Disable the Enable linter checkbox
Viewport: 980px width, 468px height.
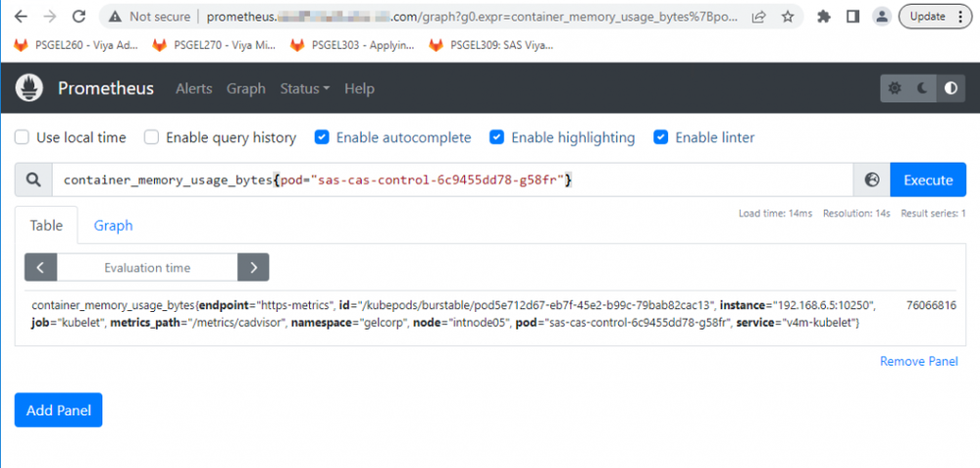tap(661, 138)
